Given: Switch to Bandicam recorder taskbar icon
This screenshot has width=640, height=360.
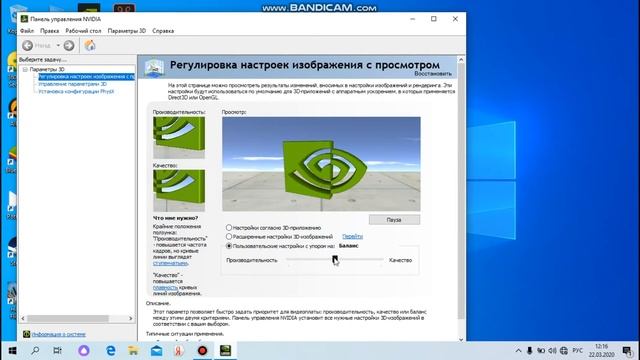Looking at the screenshot, I should click(x=202, y=351).
